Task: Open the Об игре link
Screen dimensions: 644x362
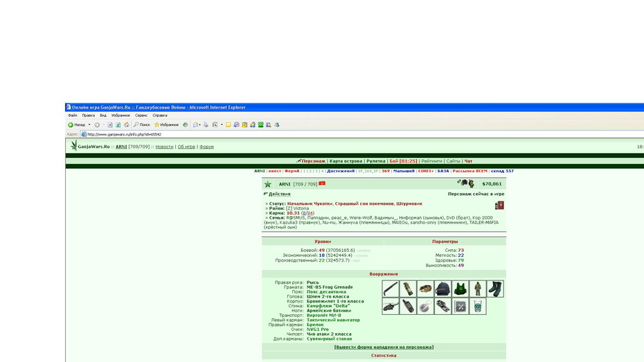Action: (x=186, y=147)
